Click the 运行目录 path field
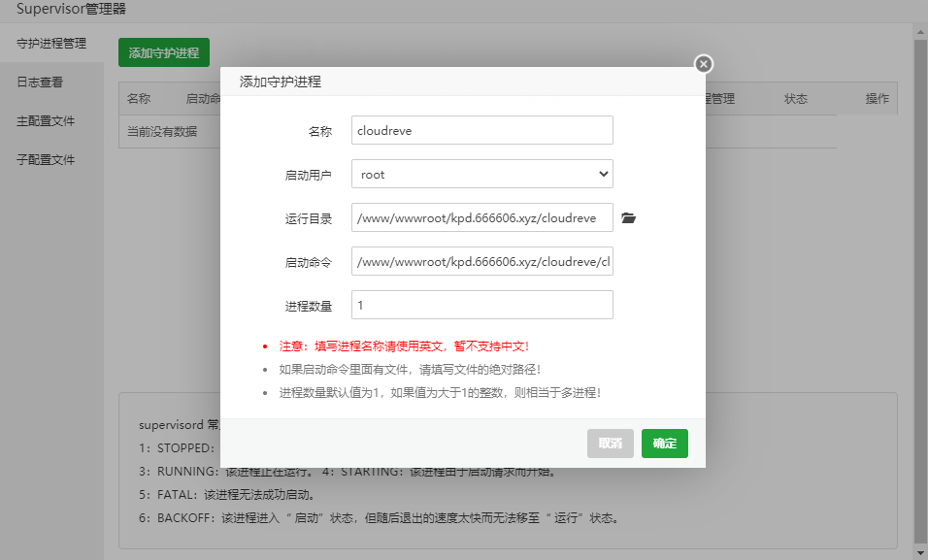Screen dimensions: 928x560 (481, 217)
